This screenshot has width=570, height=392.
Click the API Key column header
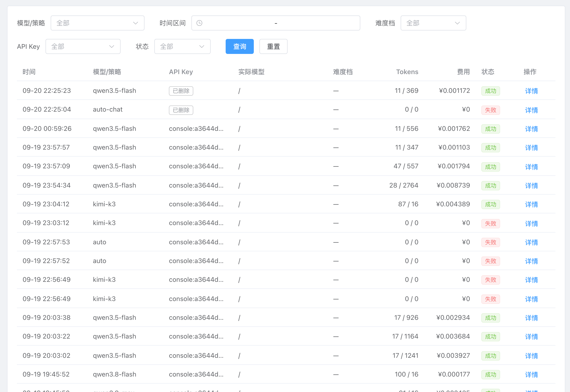(x=181, y=72)
